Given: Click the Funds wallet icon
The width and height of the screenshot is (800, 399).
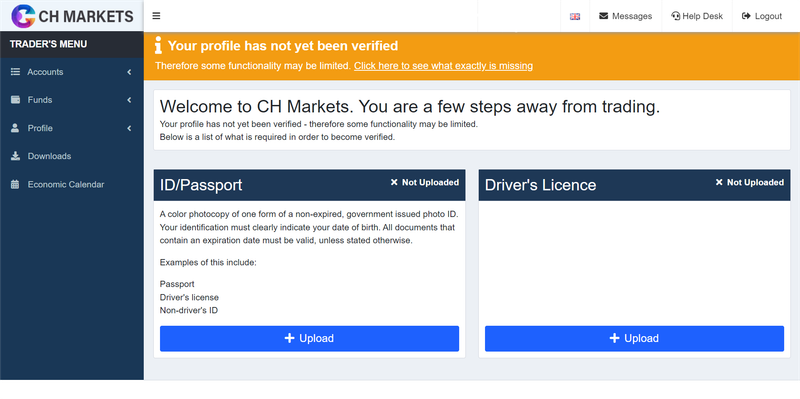Looking at the screenshot, I should click(15, 100).
